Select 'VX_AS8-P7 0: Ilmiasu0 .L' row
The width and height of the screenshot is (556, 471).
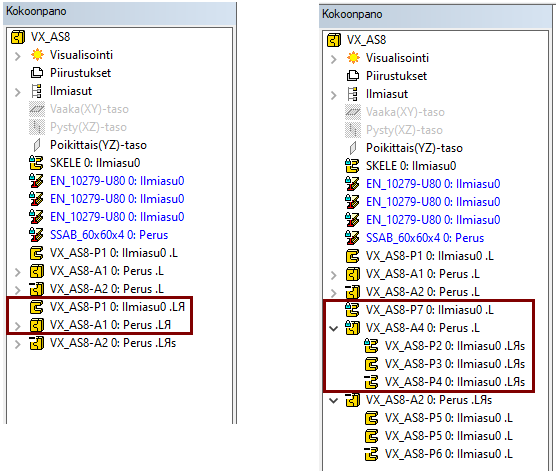[x=430, y=310]
